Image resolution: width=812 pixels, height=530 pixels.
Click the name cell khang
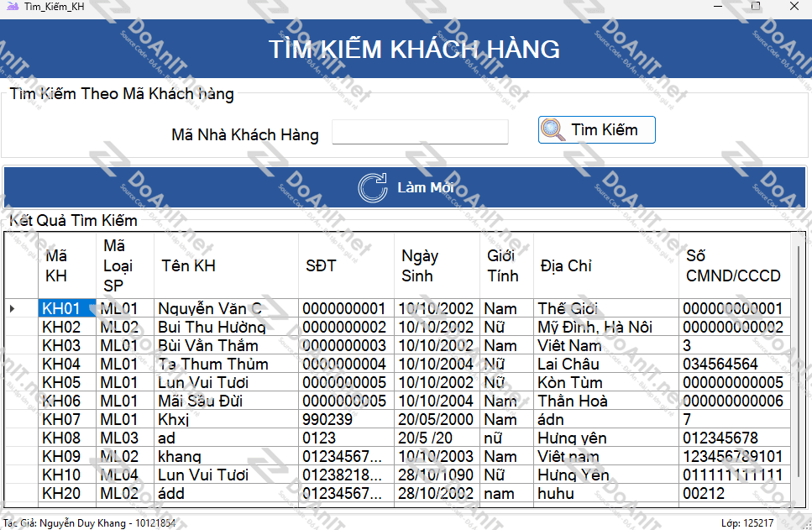227,456
